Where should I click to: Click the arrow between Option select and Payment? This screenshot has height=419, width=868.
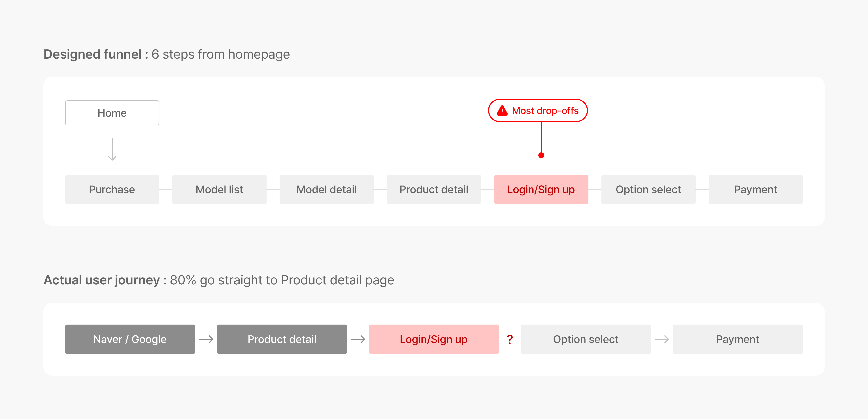tap(662, 339)
